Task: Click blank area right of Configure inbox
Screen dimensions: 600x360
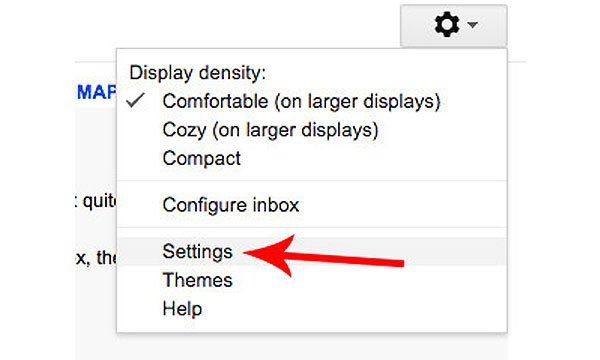Action: (402, 205)
